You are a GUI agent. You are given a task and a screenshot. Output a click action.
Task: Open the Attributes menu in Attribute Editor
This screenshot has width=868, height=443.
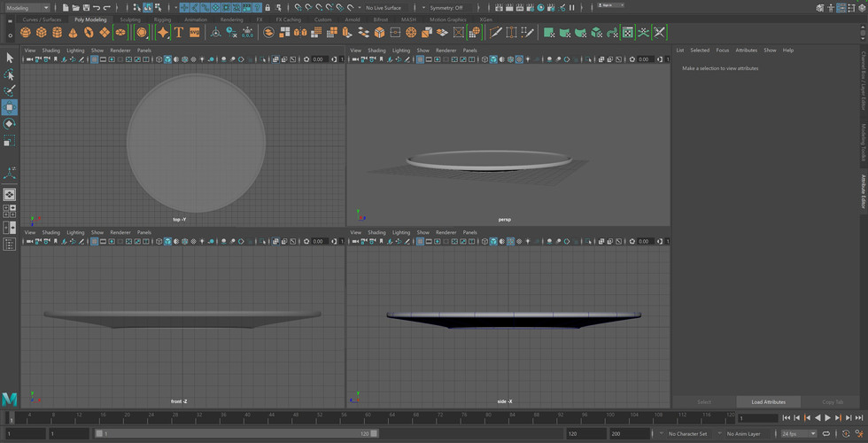[x=746, y=51]
